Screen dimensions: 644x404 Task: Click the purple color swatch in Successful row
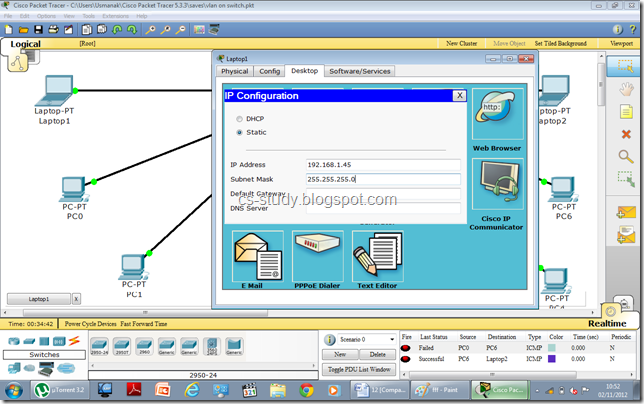[552, 359]
